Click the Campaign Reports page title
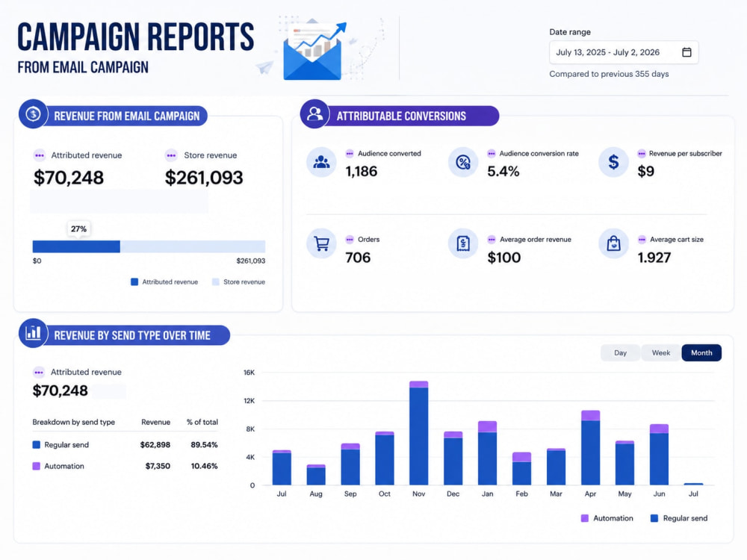Image resolution: width=747 pixels, height=560 pixels. tap(136, 37)
